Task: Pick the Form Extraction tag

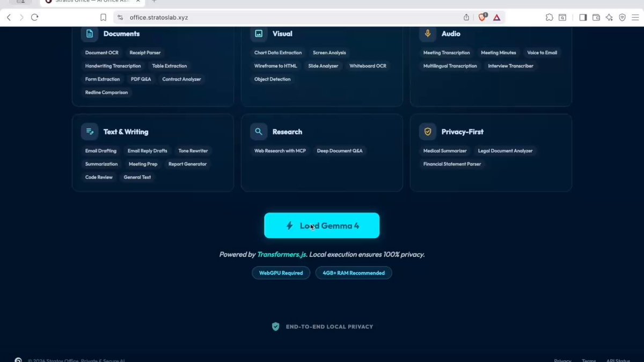Action: click(x=103, y=79)
